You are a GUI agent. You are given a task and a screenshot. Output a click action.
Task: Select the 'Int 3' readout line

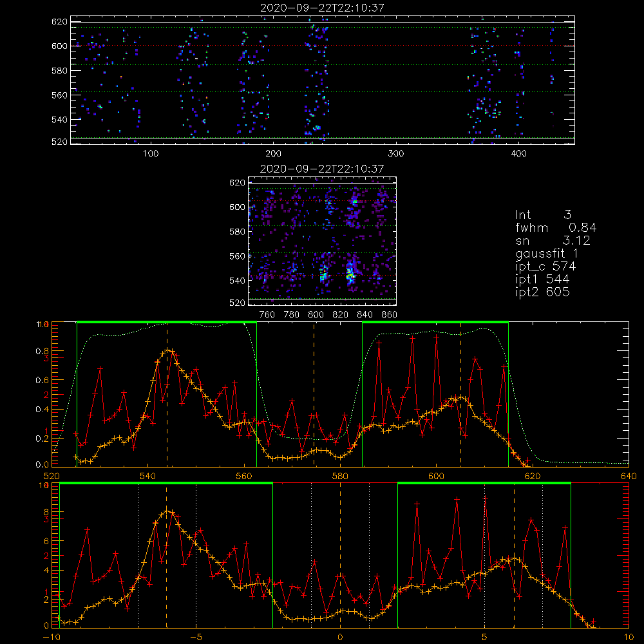[x=543, y=214]
